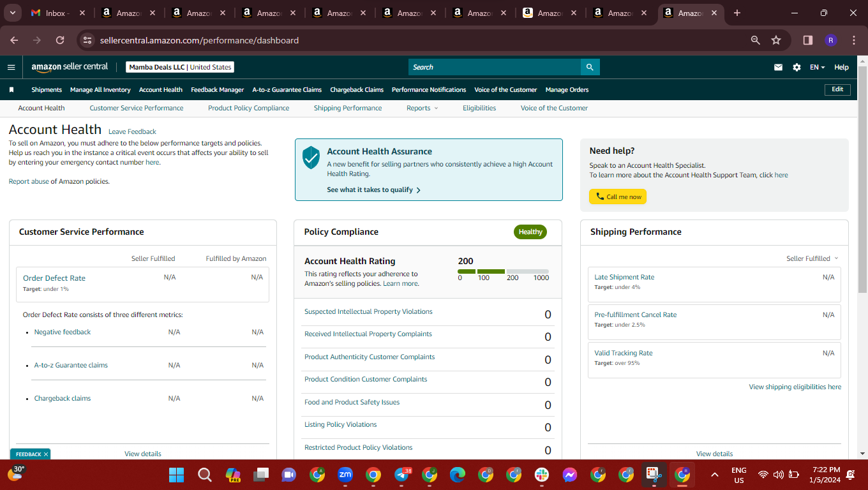Open the Seller Central settings gear
This screenshot has height=490, width=868.
coord(797,67)
